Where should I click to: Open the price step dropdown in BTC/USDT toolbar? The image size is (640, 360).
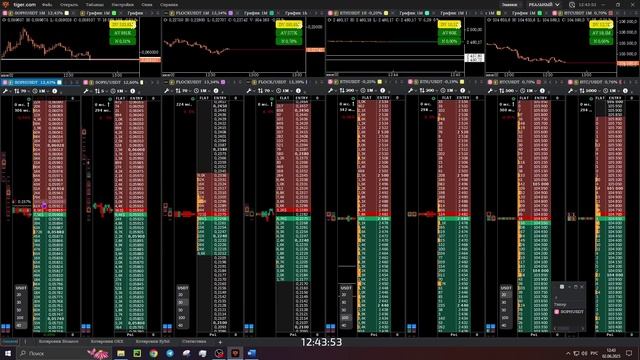pos(590,91)
